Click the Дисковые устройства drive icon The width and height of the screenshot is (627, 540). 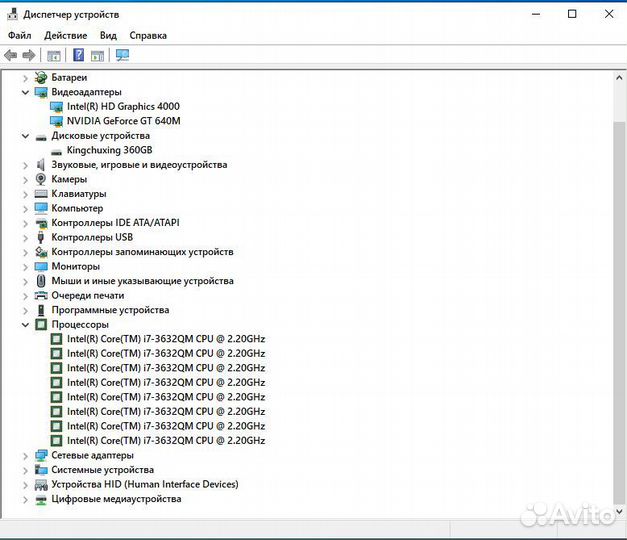[41, 138]
